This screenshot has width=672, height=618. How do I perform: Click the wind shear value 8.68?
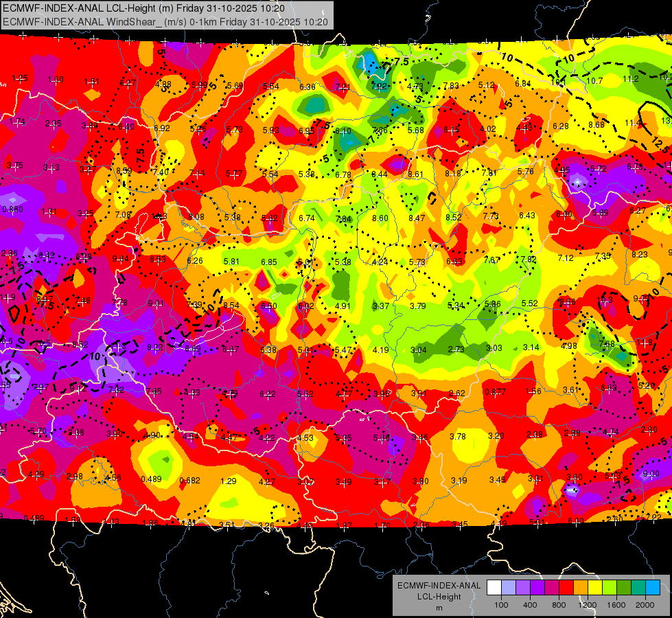click(596, 125)
